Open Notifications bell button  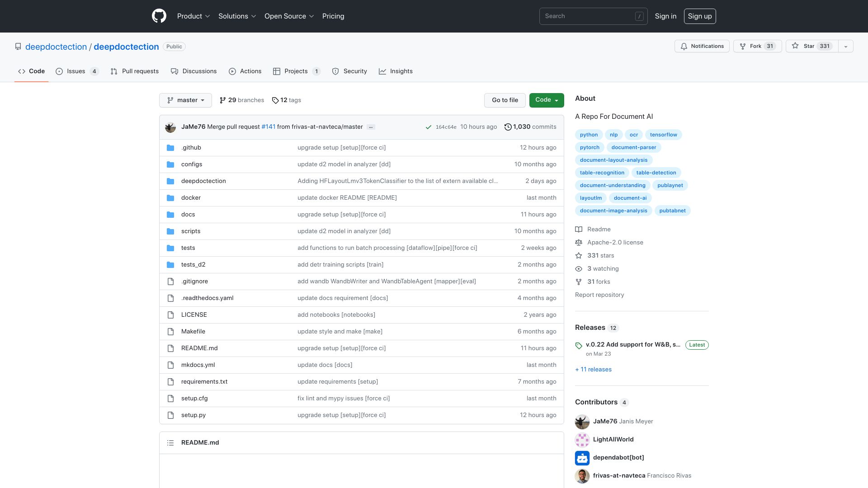pyautogui.click(x=702, y=46)
